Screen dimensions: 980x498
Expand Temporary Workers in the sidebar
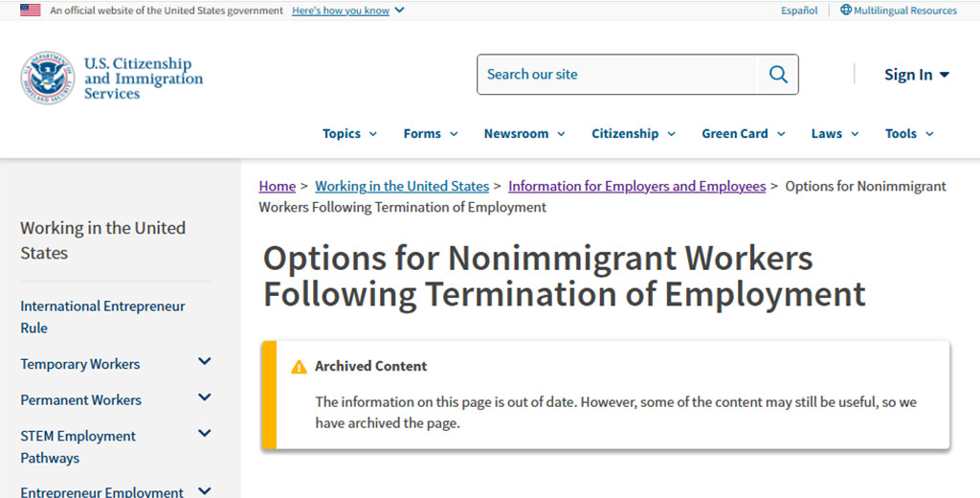(204, 362)
